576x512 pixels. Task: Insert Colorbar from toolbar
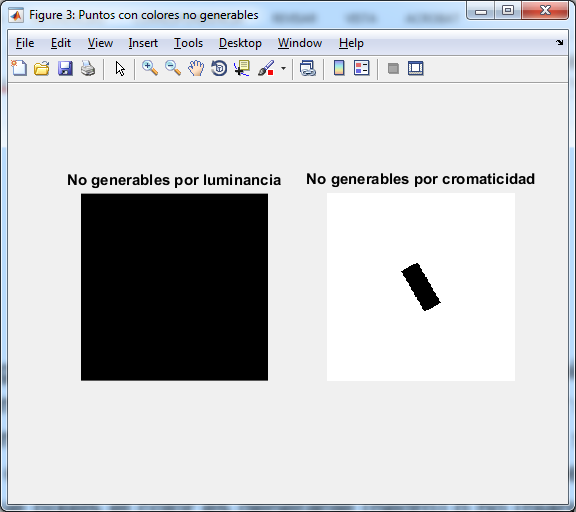(339, 68)
